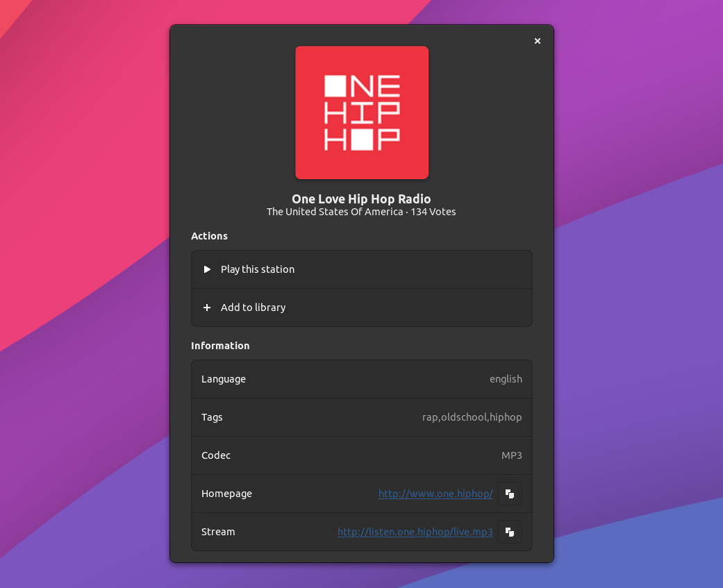Image resolution: width=723 pixels, height=588 pixels.
Task: Click the Tags row with rap,oldschool,hiphop
Action: [x=361, y=417]
